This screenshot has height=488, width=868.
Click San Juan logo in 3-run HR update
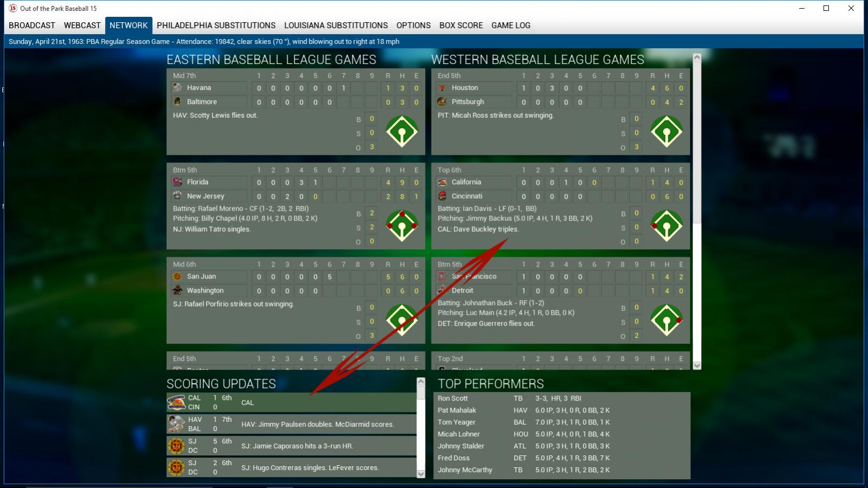(176, 446)
